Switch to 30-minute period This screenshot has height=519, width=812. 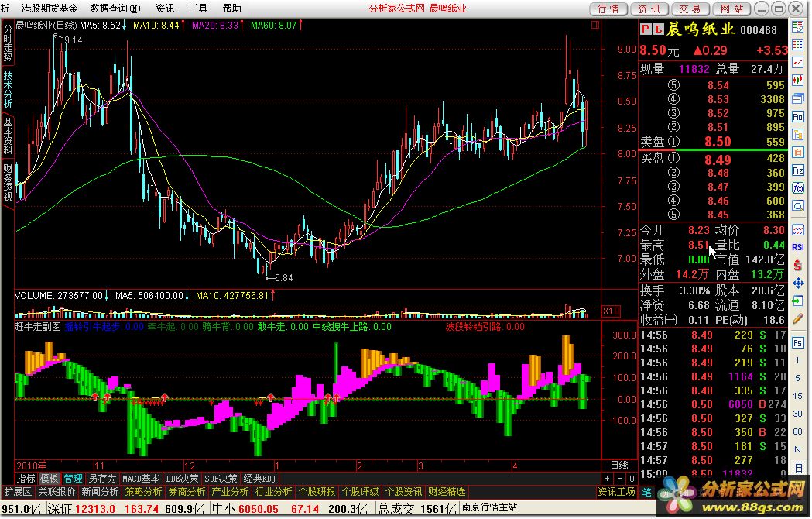[x=798, y=414]
